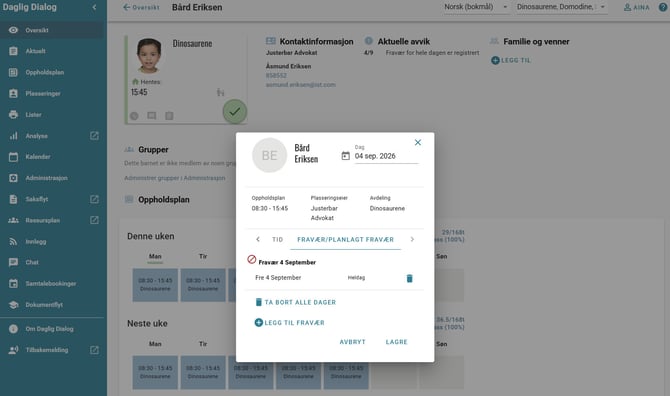Click Administrer grupper i Administrasjon link
The width and height of the screenshot is (670, 396).
[x=175, y=178]
